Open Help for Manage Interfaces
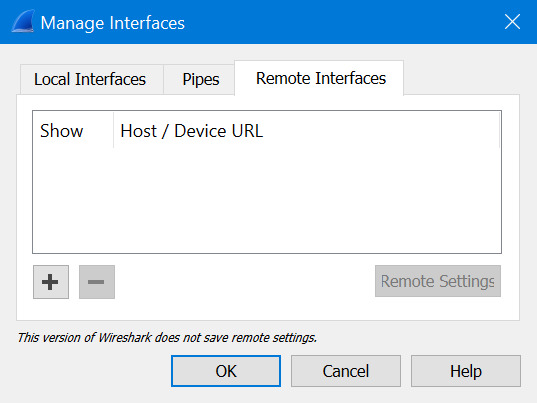The image size is (537, 403). (x=466, y=371)
